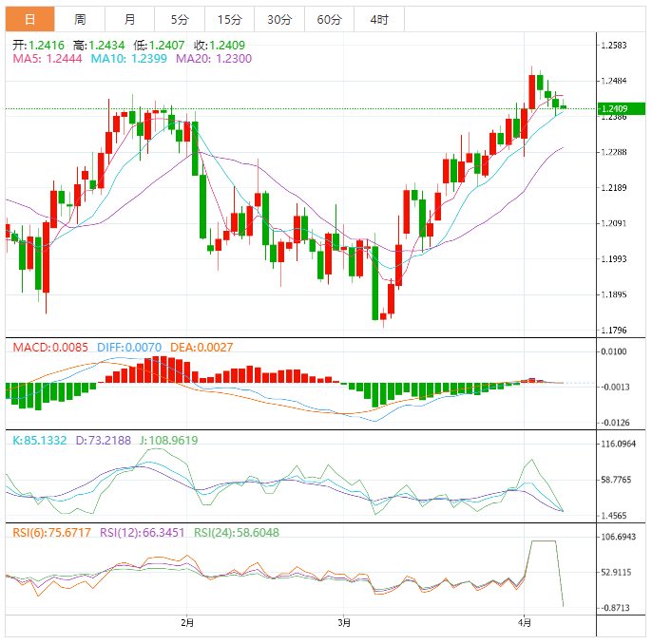Viewport: 652px width, 644px height.
Task: Click the K:85.1332 KDJ label
Action: pos(40,441)
